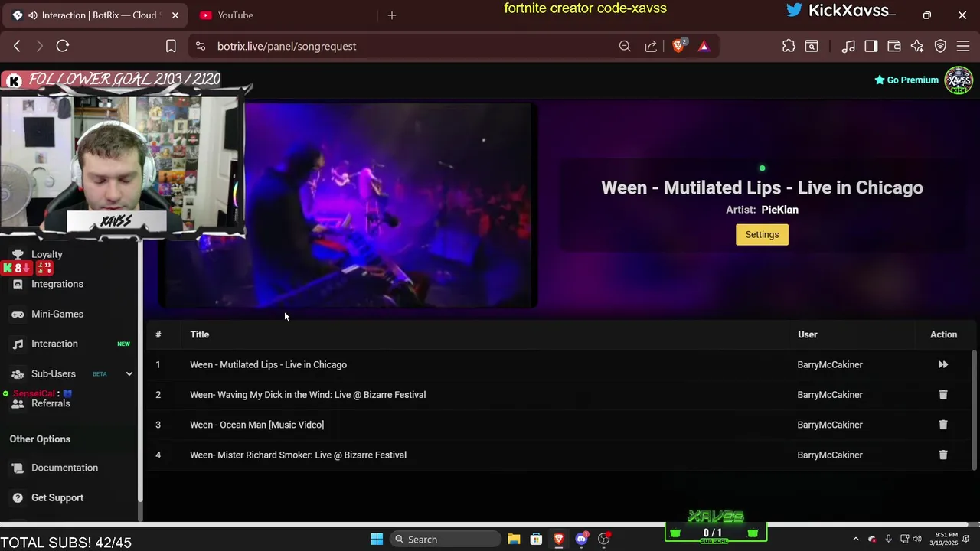Open Referrals in the sidebar
The width and height of the screenshot is (980, 551).
(51, 403)
